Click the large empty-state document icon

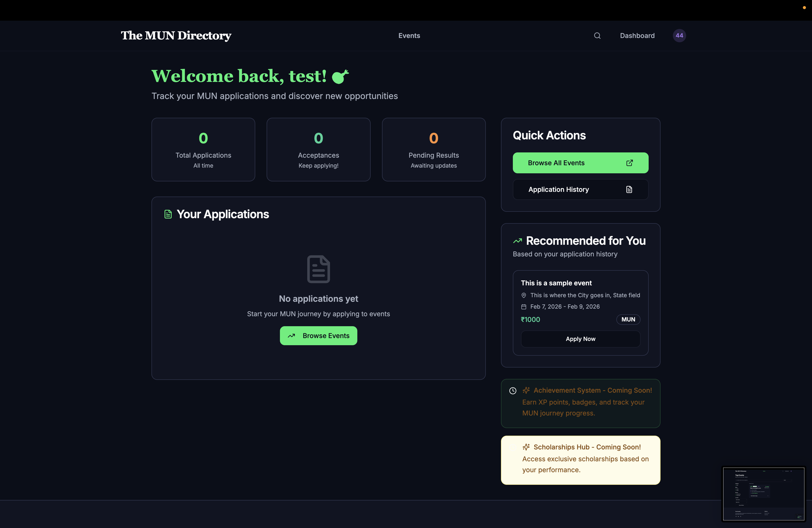(x=318, y=269)
